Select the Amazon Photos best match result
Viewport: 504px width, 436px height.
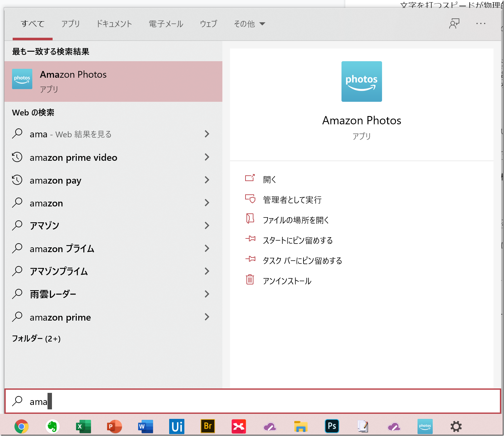point(113,81)
